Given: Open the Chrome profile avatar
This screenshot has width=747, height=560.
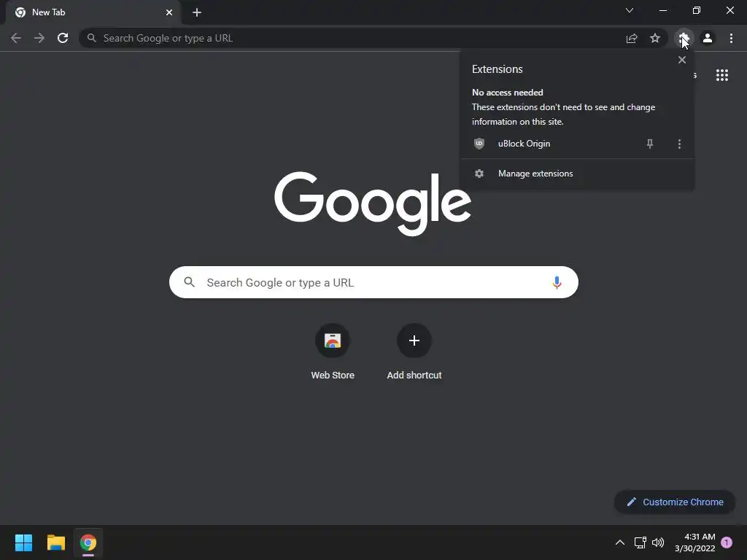Looking at the screenshot, I should click(x=708, y=38).
